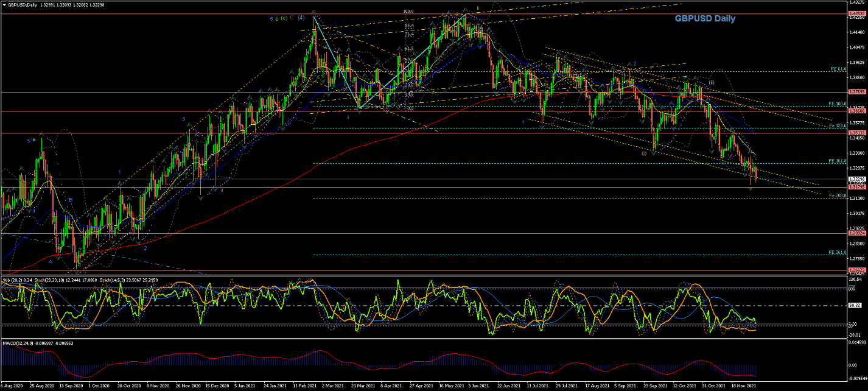The width and height of the screenshot is (868, 391).
Task: Select the Fe 200.0 expansion label
Action: pyautogui.click(x=837, y=195)
